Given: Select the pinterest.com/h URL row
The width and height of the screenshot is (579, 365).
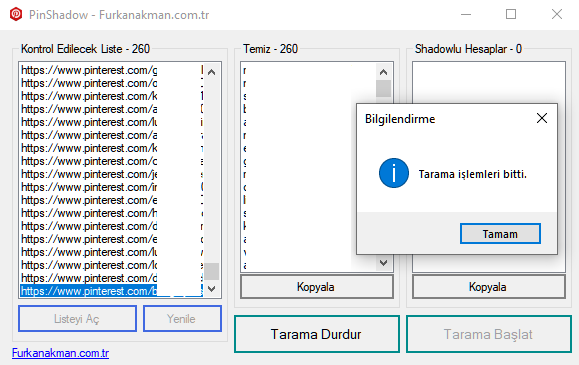Looking at the screenshot, I should click(x=112, y=213).
